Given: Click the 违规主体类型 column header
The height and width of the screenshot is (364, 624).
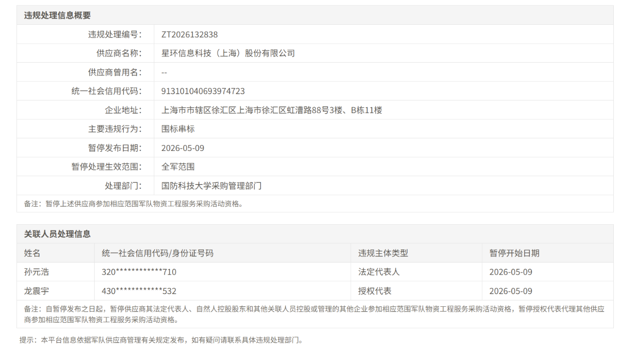Looking at the screenshot, I should click(383, 253).
